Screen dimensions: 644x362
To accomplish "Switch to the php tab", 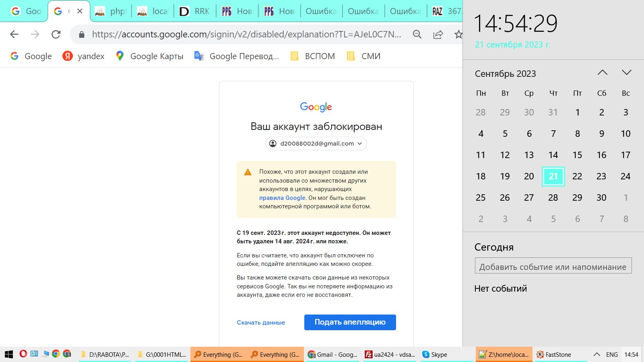I will tap(111, 11).
